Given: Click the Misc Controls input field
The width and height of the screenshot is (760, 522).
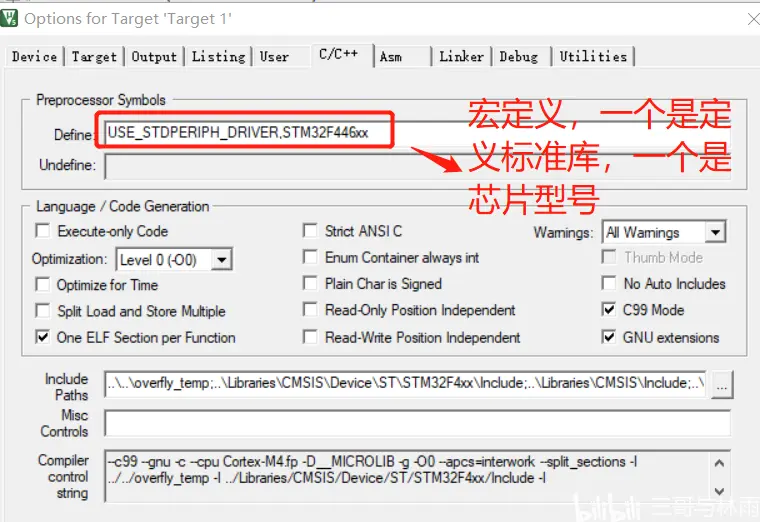Looking at the screenshot, I should (x=417, y=423).
